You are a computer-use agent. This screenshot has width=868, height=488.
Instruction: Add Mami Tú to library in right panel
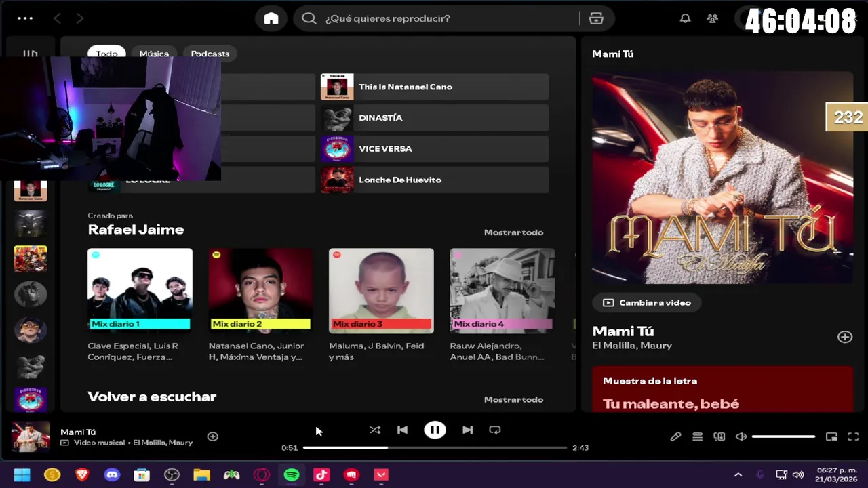pos(845,337)
